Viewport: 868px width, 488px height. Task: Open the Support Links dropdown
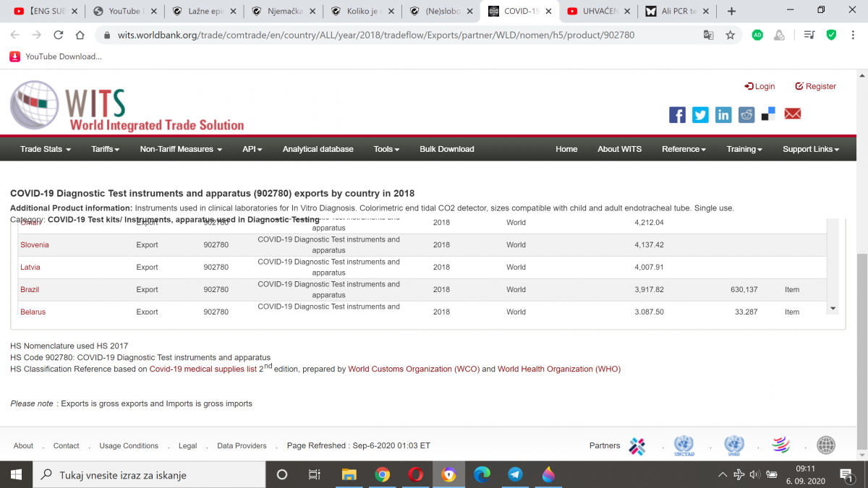point(810,149)
